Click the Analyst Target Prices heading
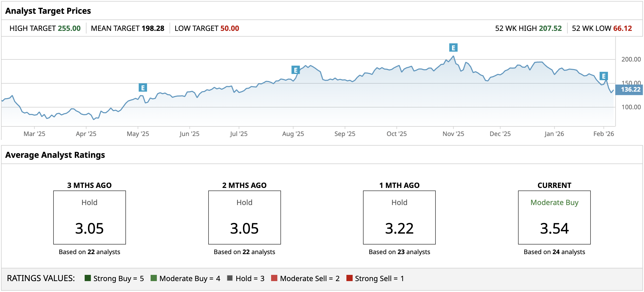 tap(48, 11)
